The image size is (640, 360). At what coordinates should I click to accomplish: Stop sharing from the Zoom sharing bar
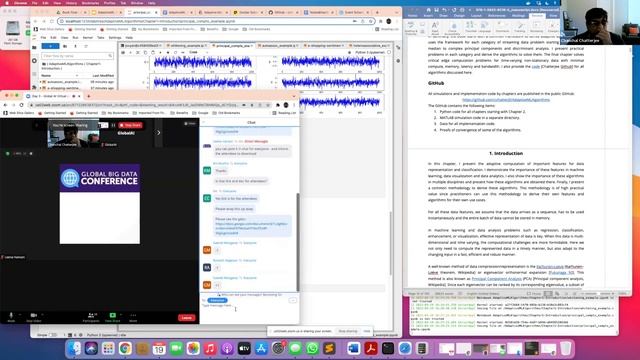click(x=348, y=331)
